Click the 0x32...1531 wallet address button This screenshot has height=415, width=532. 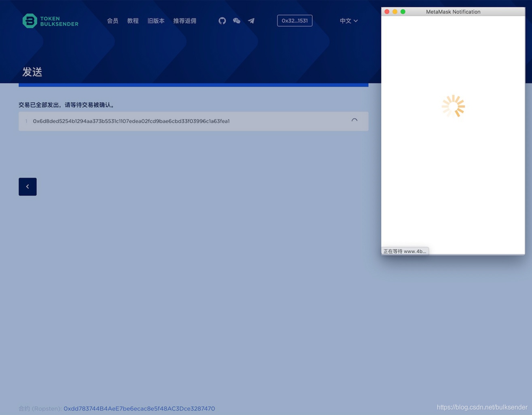tap(295, 21)
